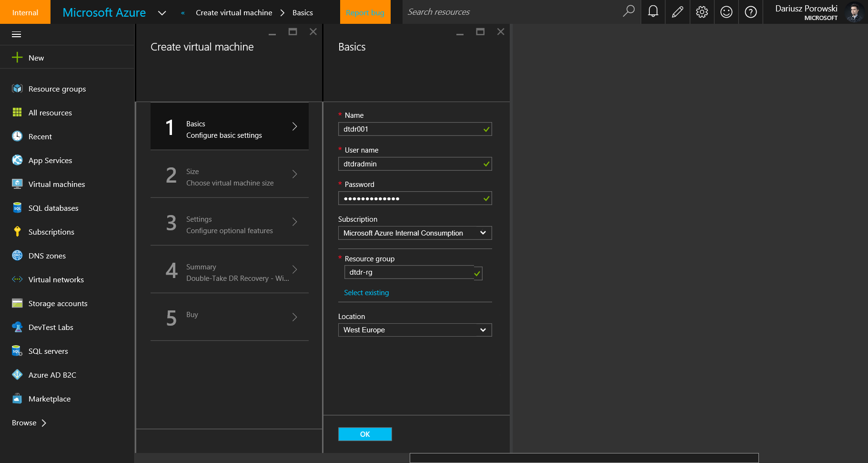Click Dariusz Porowski account avatar
This screenshot has height=463, width=868.
854,12
